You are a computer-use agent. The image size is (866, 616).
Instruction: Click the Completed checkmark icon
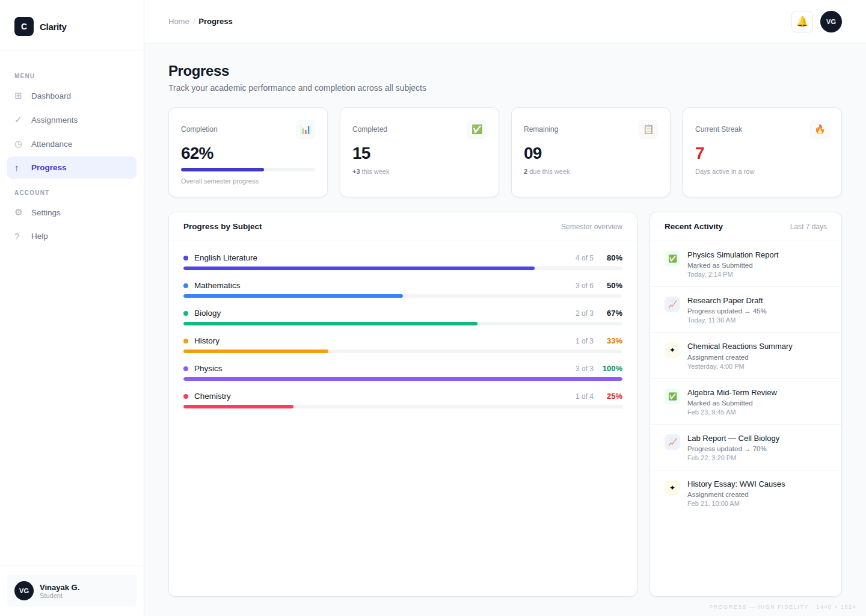[476, 129]
